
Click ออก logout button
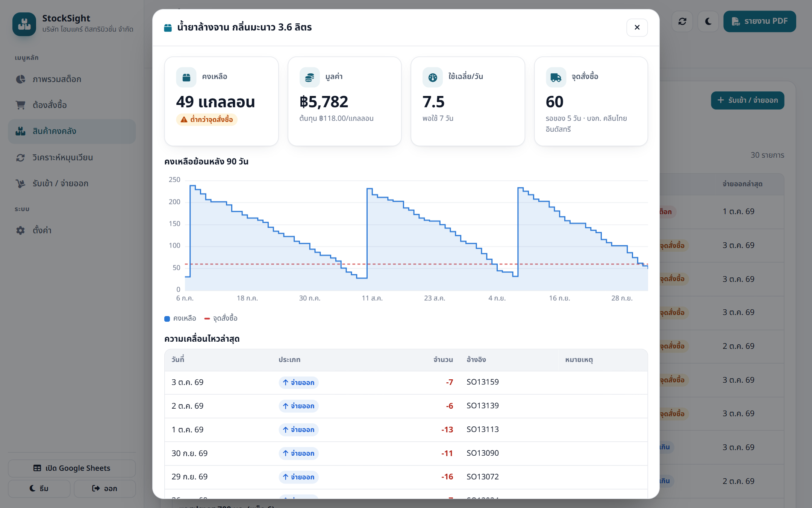[x=105, y=488]
